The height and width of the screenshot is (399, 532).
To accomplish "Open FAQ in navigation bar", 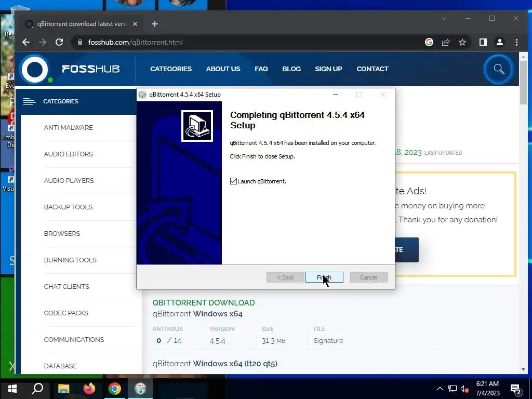I will click(261, 69).
